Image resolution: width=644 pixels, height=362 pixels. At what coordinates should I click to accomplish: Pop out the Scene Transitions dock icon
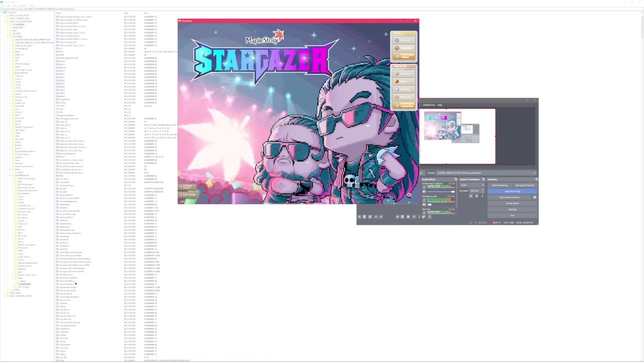484,179
